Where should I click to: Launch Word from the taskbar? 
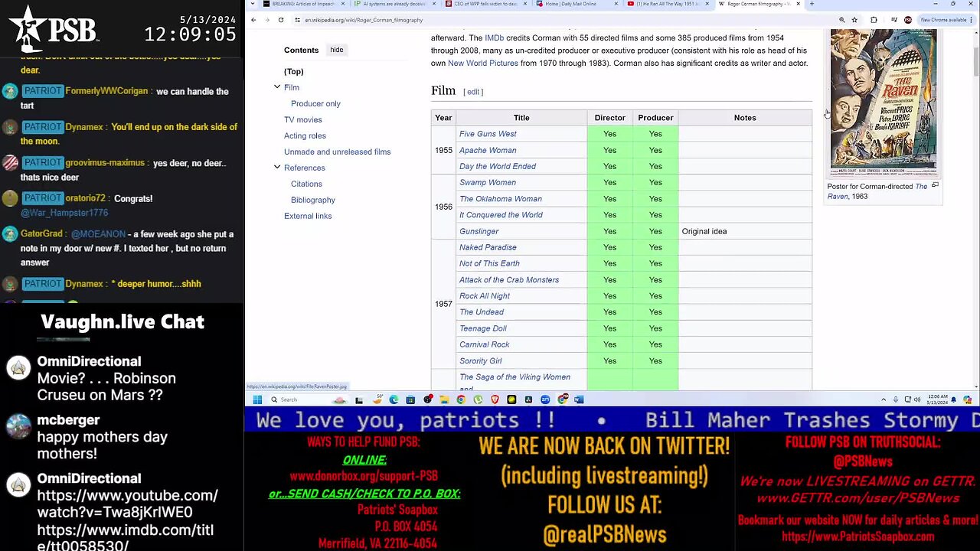coord(579,399)
